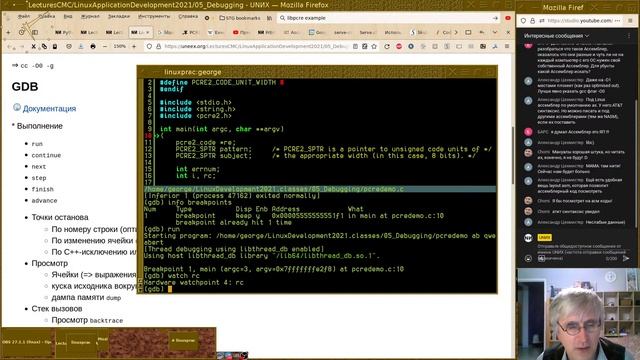
Task: Submit search with the arrow button
Action: coord(495,18)
